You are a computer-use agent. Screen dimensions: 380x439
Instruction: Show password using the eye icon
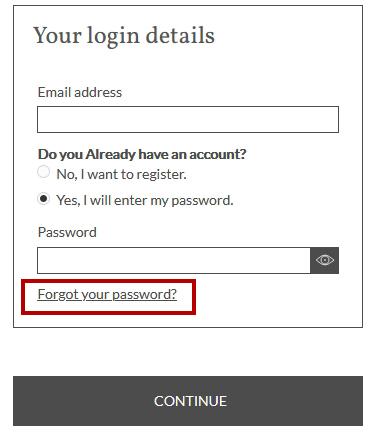[324, 260]
